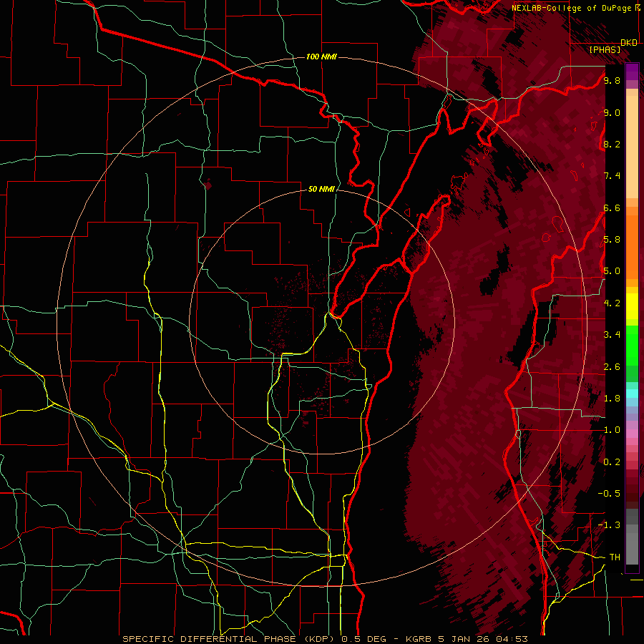Click the 1.0 value on the scale

click(612, 430)
